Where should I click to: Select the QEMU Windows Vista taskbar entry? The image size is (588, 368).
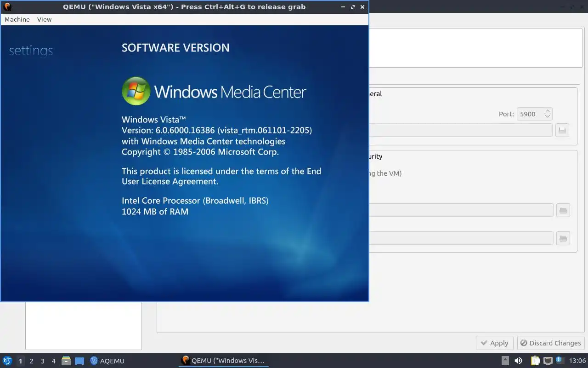tap(223, 361)
